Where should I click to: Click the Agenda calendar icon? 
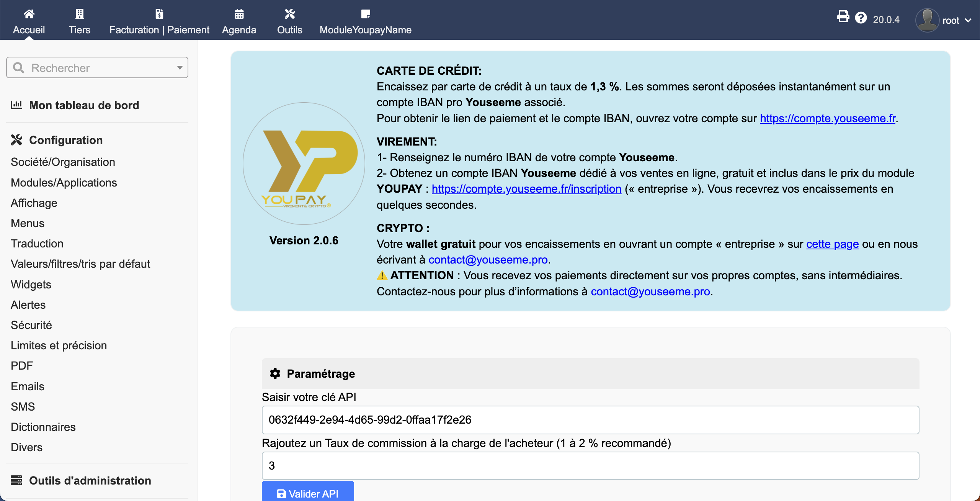click(239, 14)
